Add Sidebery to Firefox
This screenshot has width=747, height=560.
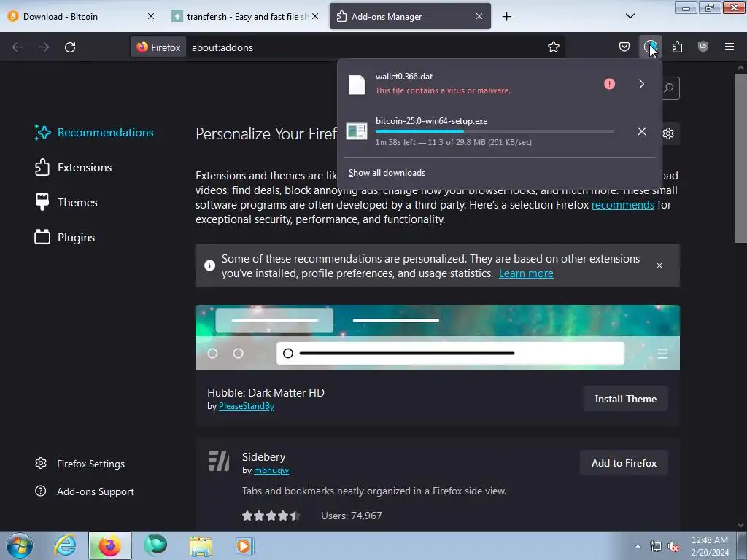point(624,463)
